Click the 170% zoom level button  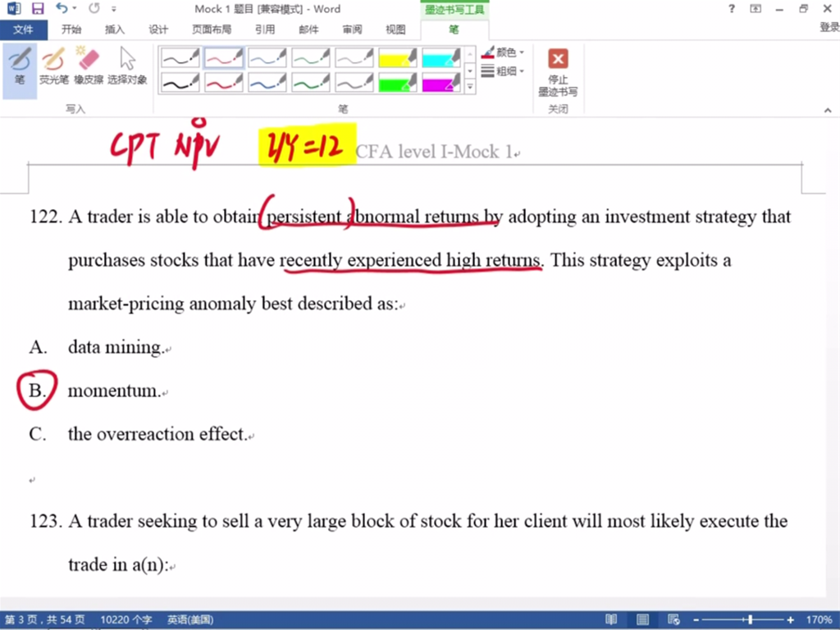819,620
